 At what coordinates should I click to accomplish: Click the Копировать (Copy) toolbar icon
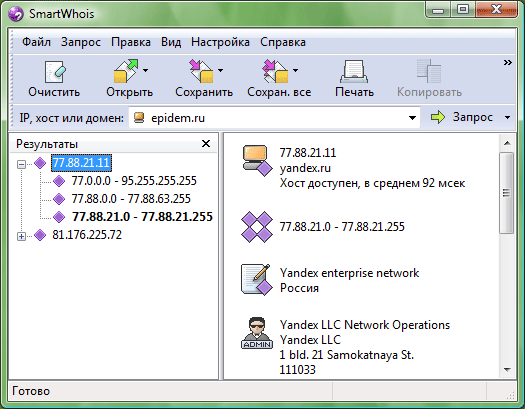[x=429, y=71]
